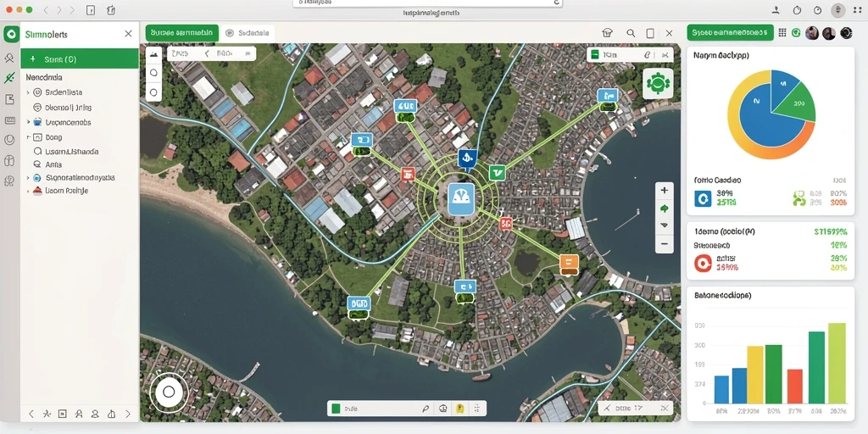The height and width of the screenshot is (434, 868).
Task: Click the mountain image tool on the map
Action: (153, 54)
